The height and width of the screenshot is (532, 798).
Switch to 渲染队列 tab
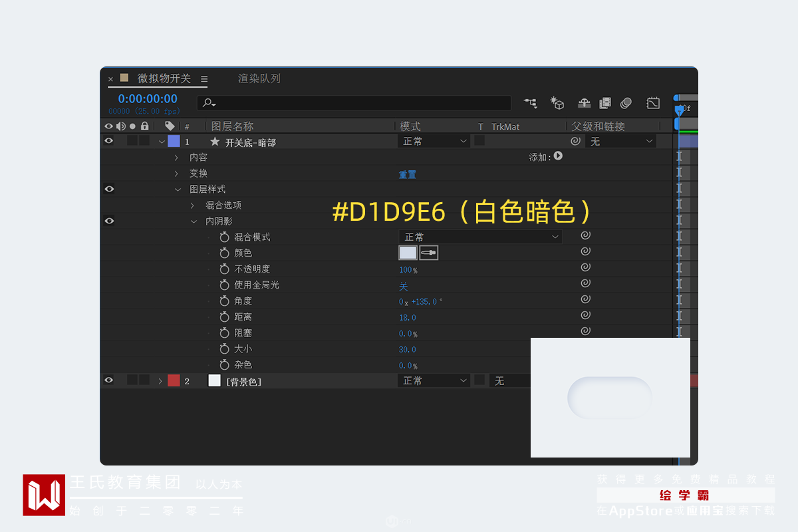(259, 78)
